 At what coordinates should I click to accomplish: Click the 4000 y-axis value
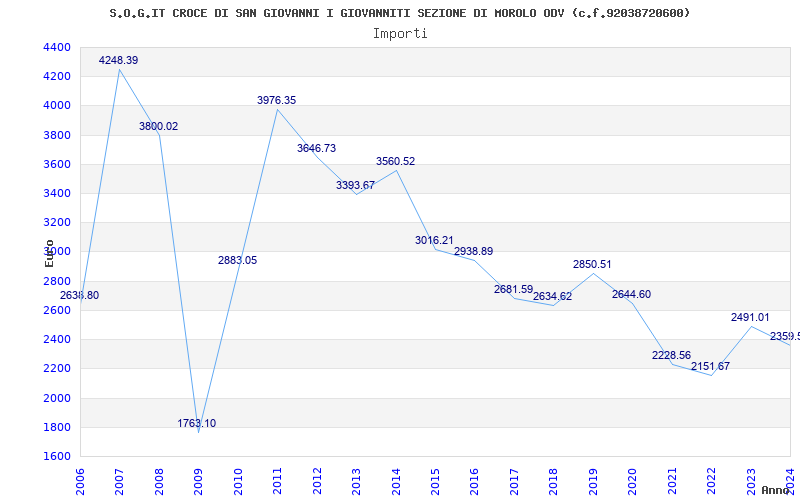[57, 106]
